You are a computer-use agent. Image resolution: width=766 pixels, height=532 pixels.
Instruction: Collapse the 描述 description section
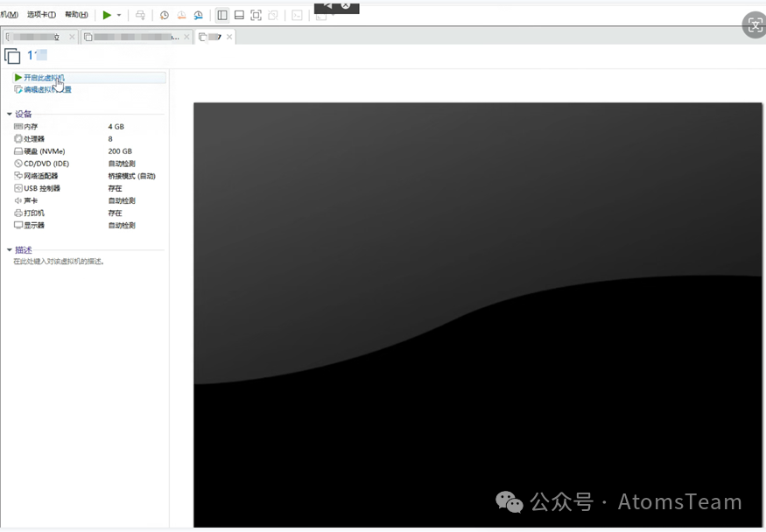pyautogui.click(x=9, y=250)
